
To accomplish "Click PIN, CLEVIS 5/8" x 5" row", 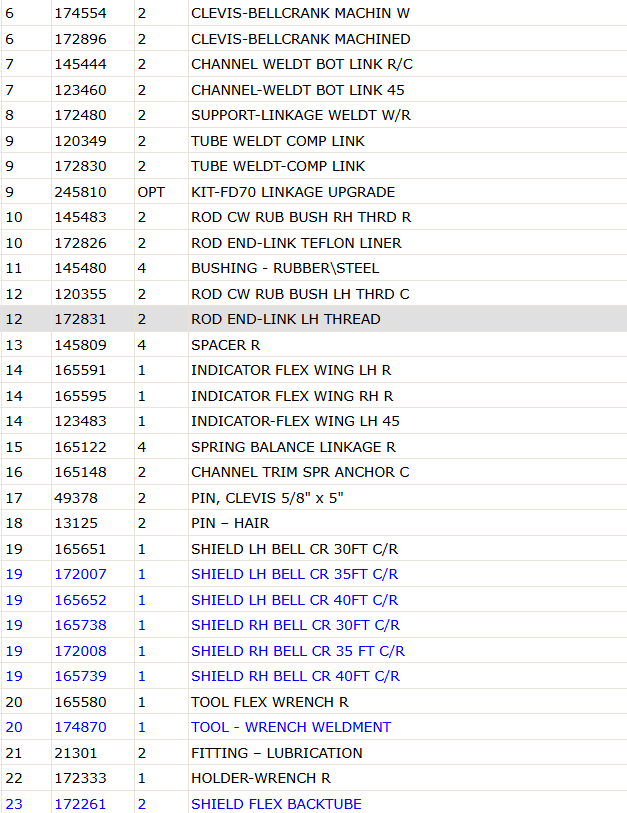I will coord(313,498).
